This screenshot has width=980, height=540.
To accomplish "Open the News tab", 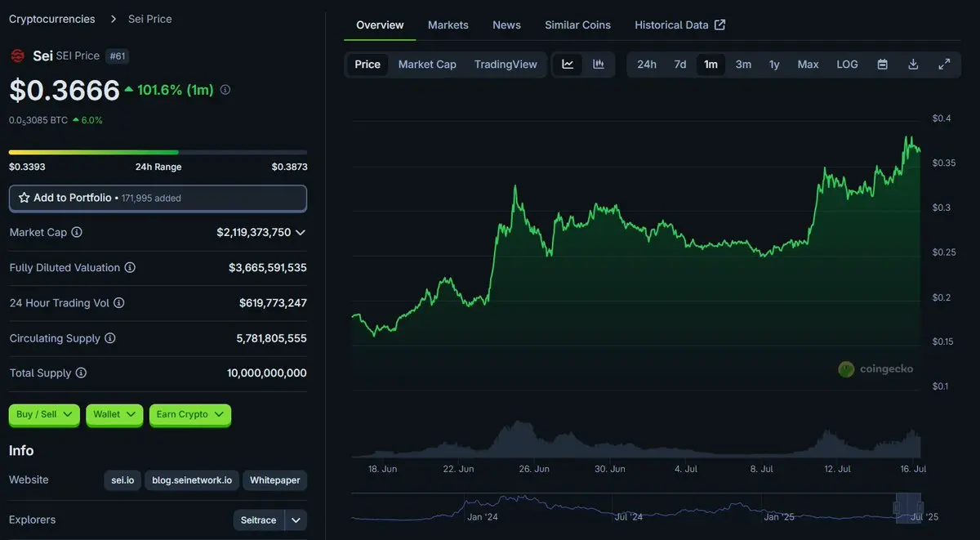I will (506, 25).
